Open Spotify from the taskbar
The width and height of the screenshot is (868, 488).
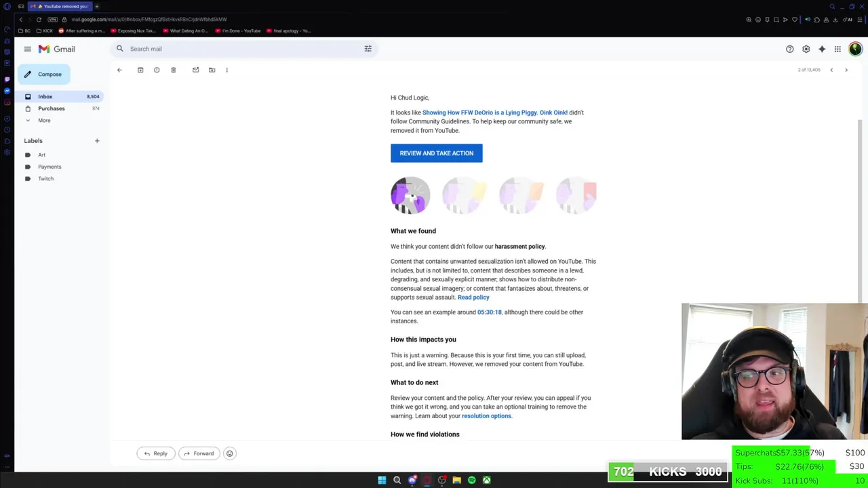pos(471,481)
